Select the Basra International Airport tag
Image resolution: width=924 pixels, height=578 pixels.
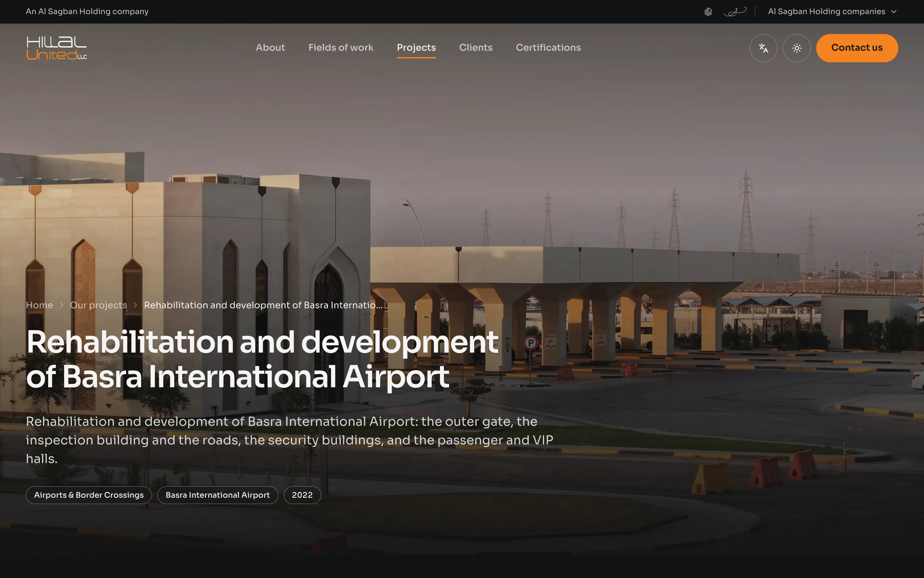[218, 495]
